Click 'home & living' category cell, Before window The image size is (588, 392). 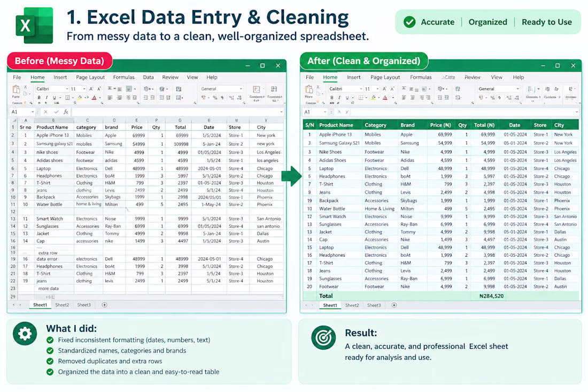[x=89, y=204]
